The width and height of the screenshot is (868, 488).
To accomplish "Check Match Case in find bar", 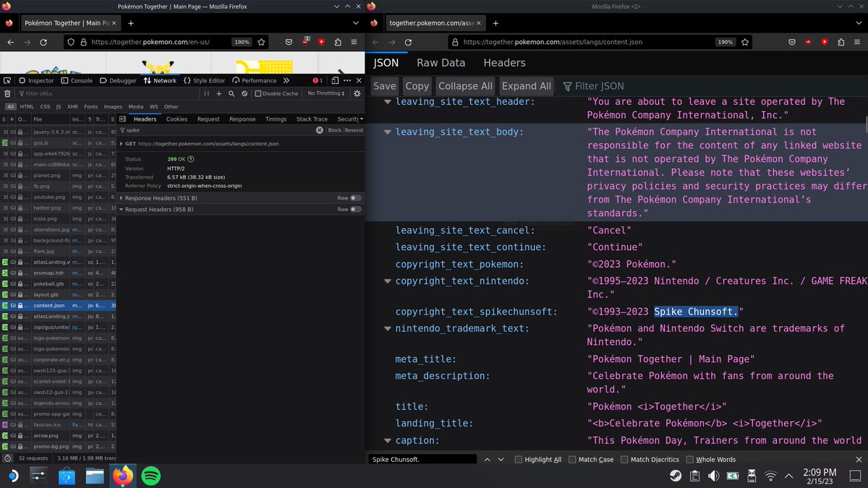I will (x=573, y=460).
